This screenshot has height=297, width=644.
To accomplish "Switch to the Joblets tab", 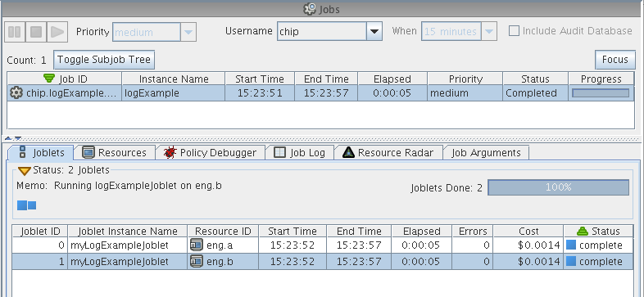I will pos(41,153).
